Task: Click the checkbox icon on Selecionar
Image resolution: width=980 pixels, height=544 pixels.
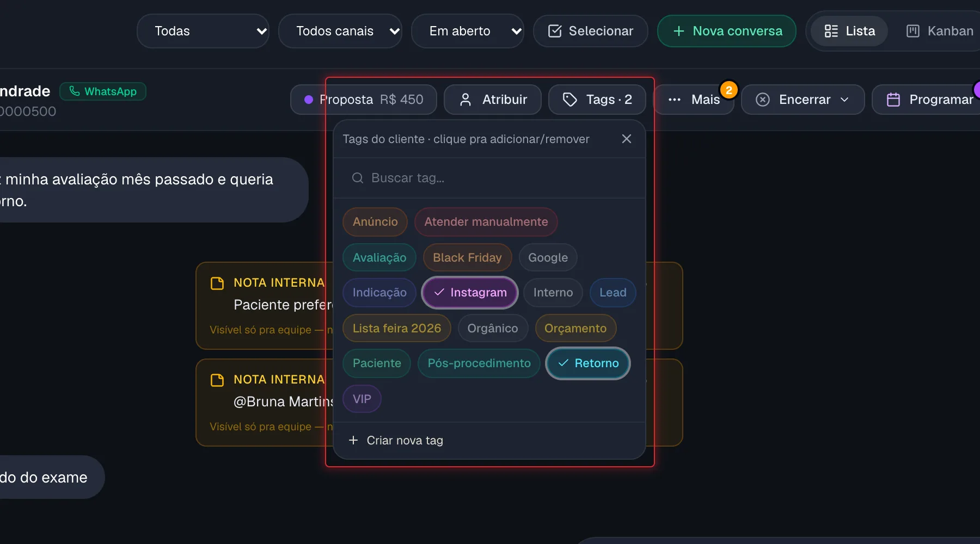Action: (x=555, y=31)
